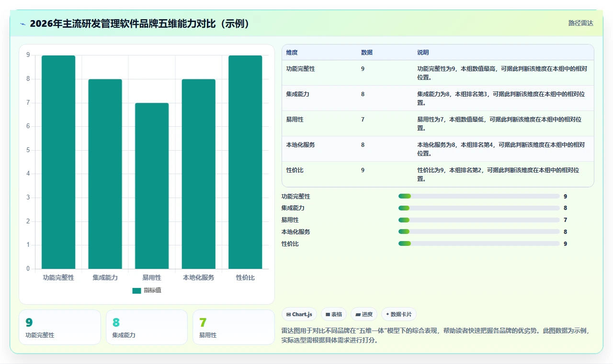613x364 pixels.
Task: Open the data card showing 7 易用性
Action: click(233, 327)
